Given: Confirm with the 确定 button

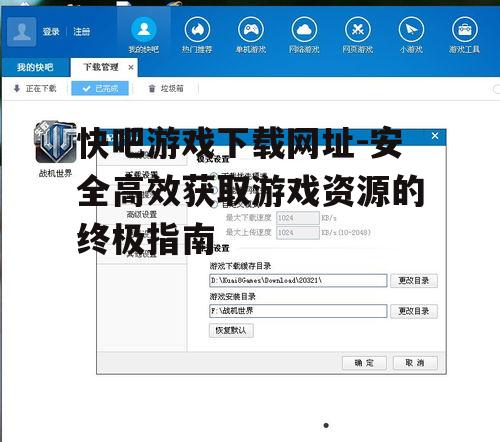Looking at the screenshot, I should 364,363.
